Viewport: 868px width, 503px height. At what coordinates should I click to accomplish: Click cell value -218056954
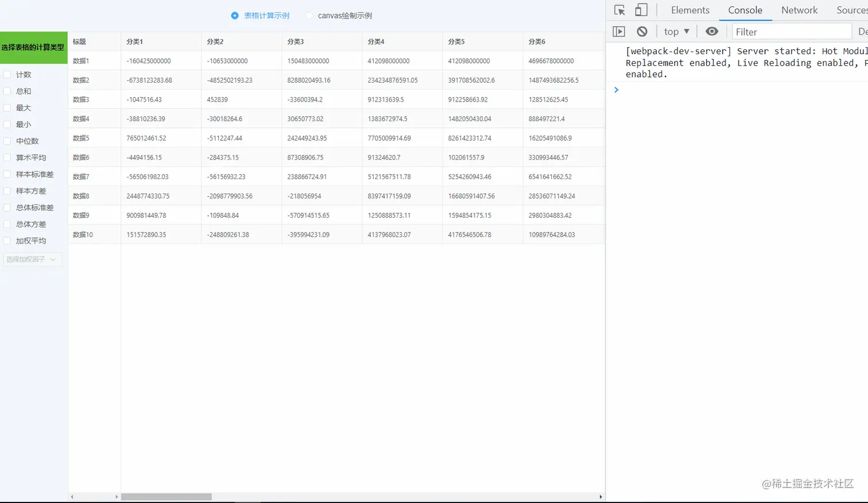pos(304,196)
